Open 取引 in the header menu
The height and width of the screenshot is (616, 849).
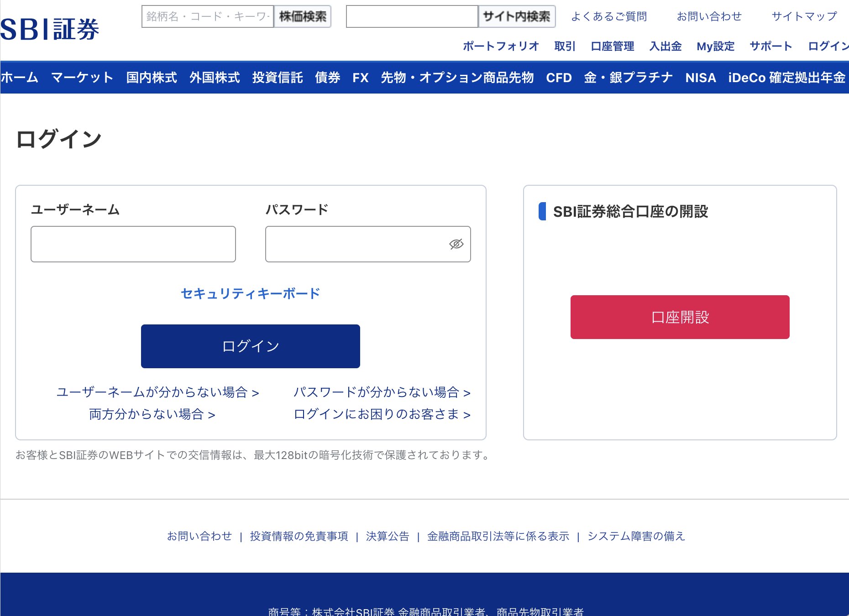pos(565,46)
